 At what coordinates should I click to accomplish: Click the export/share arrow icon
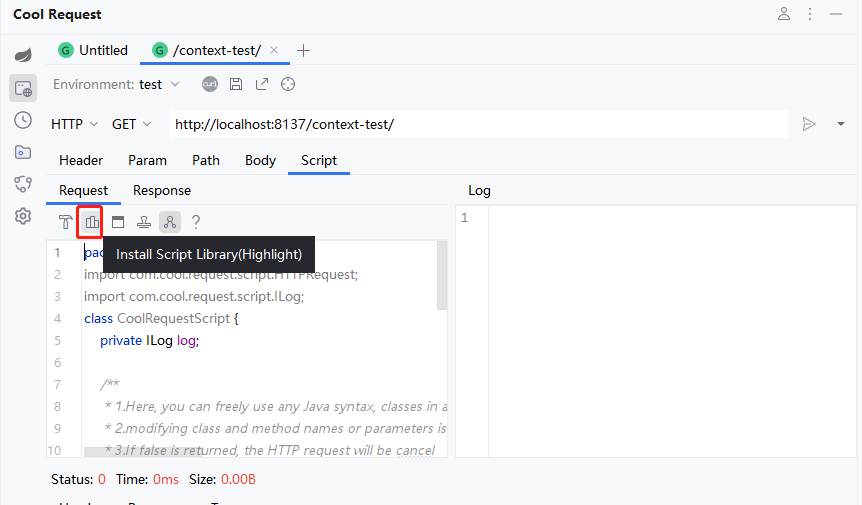tap(262, 84)
